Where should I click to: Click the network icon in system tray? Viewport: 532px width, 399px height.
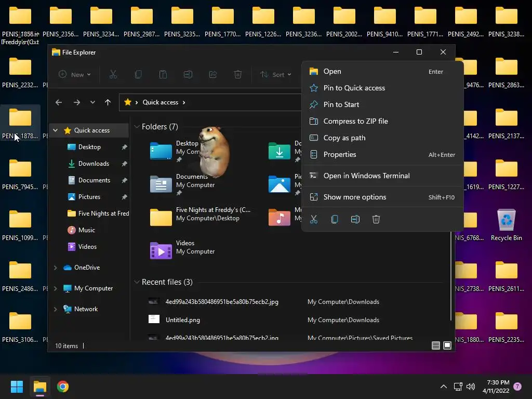[458, 387]
